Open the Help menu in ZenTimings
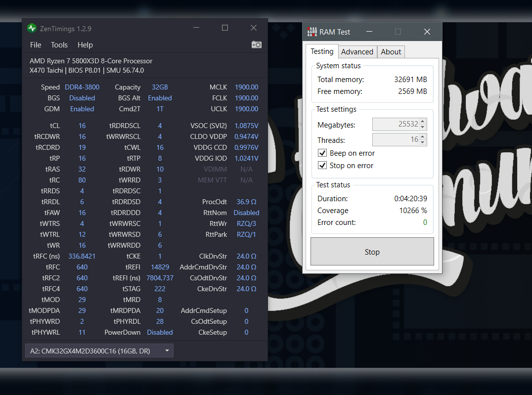The height and width of the screenshot is (395, 532). (85, 45)
